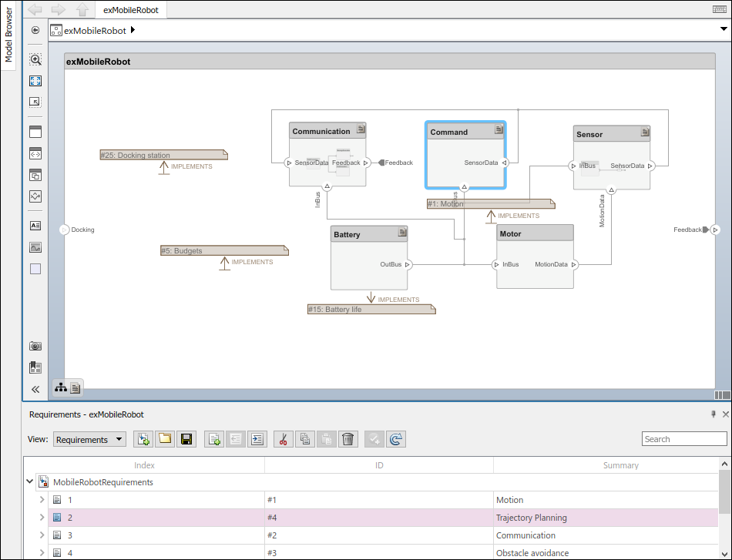The image size is (732, 560).
Task: Open the View Requirements dropdown
Action: [89, 439]
